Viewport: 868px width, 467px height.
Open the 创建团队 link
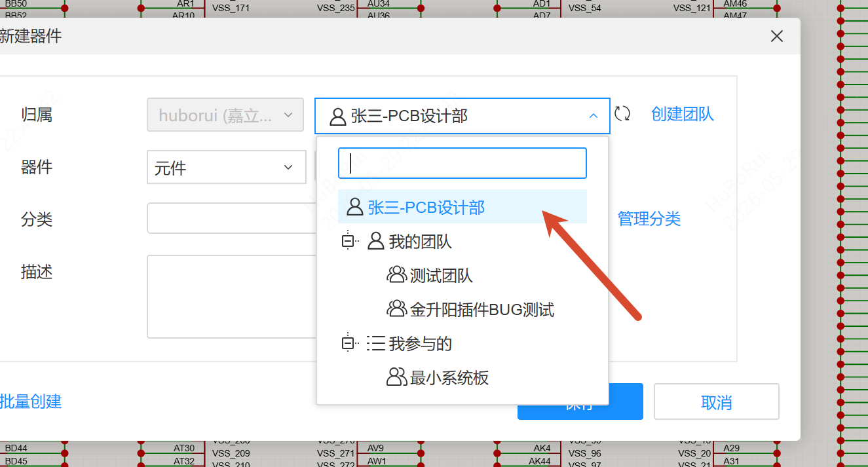[x=682, y=114]
